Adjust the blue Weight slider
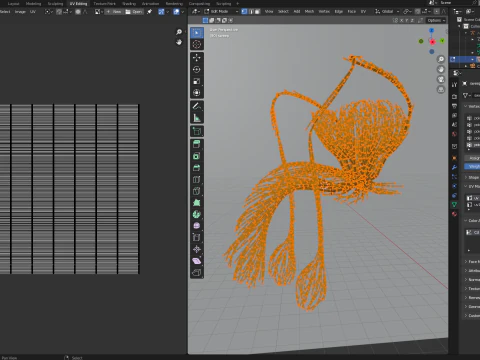Screen dimensions: 480x360 (x=473, y=166)
